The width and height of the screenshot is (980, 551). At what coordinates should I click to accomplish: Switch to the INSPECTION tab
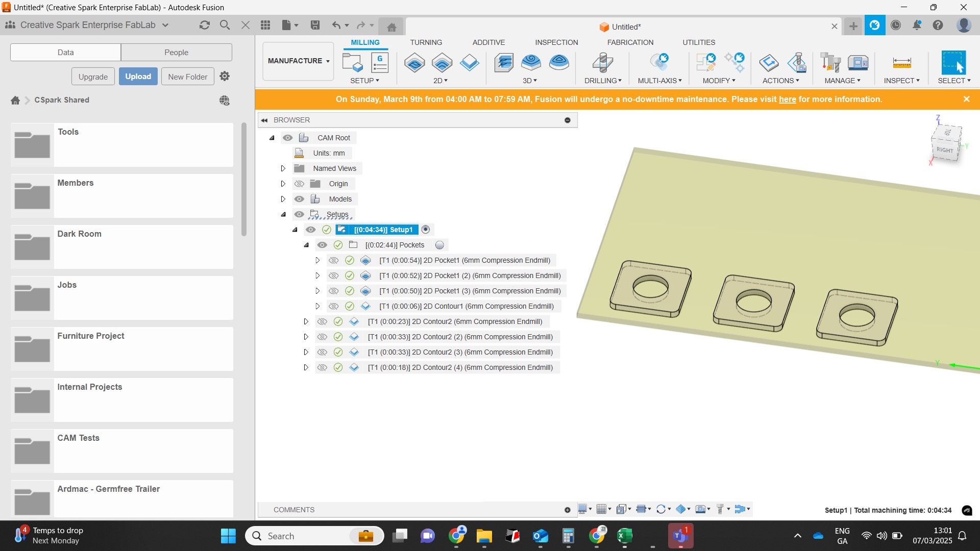[556, 42]
